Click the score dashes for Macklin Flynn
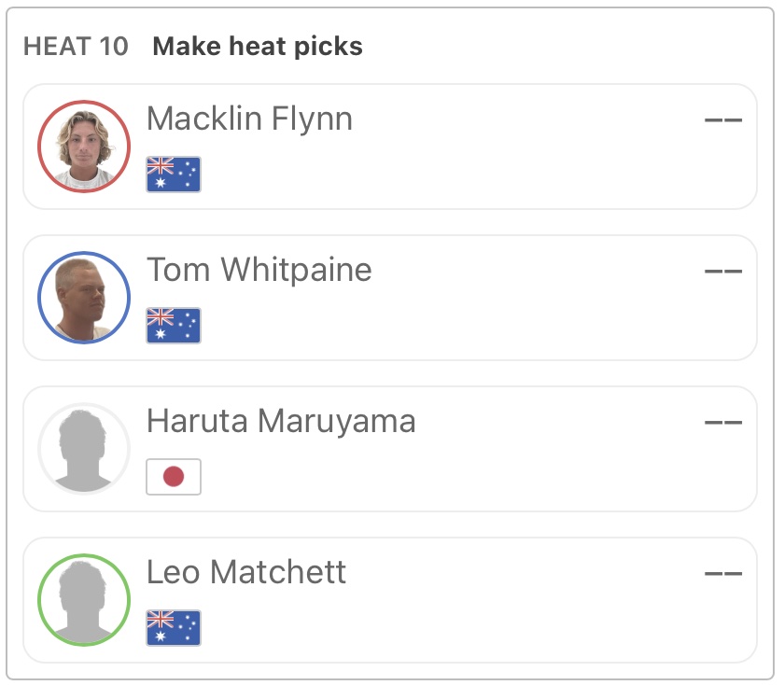 pos(722,120)
